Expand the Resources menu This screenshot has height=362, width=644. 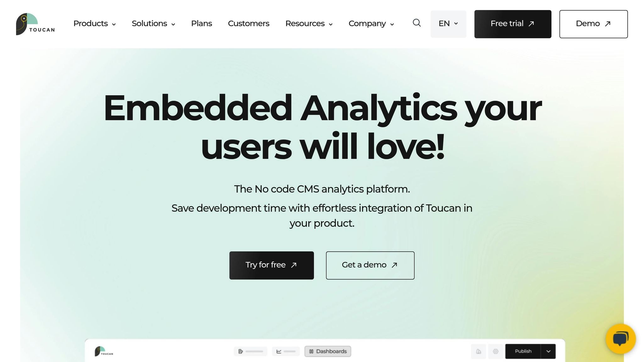pyautogui.click(x=309, y=24)
